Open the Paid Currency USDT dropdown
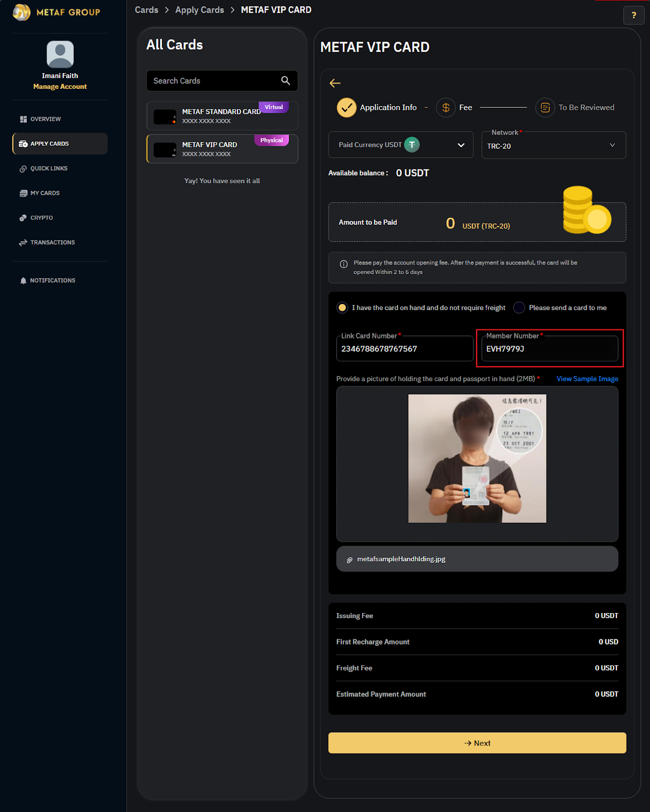This screenshot has width=650, height=812. point(401,145)
